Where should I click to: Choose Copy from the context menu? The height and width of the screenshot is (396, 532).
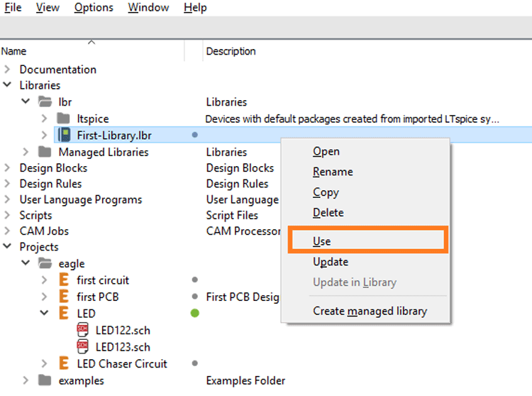326,192
